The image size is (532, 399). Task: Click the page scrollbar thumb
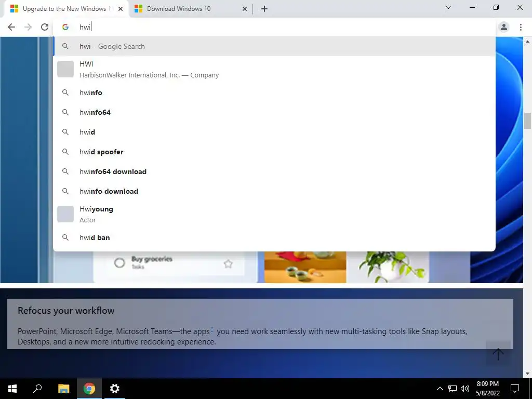[x=527, y=121]
